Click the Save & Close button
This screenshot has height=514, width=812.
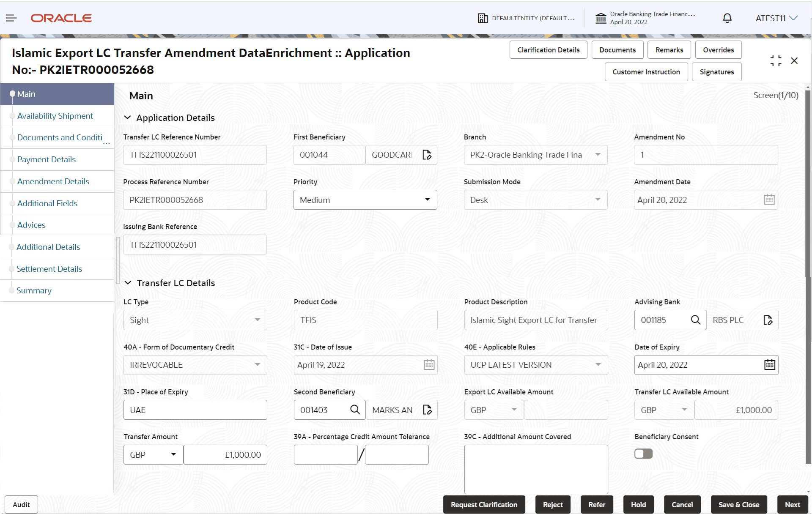tap(738, 505)
